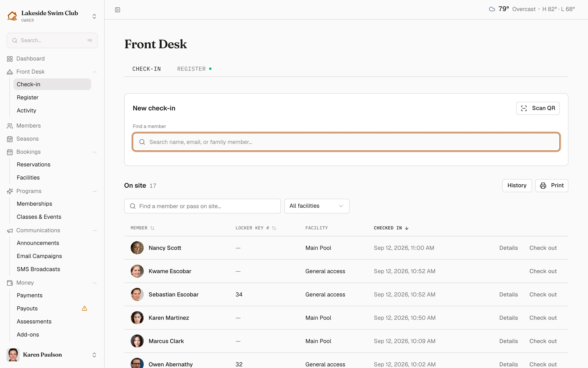Collapse the Money sidebar group
The height and width of the screenshot is (368, 588).
pyautogui.click(x=95, y=283)
